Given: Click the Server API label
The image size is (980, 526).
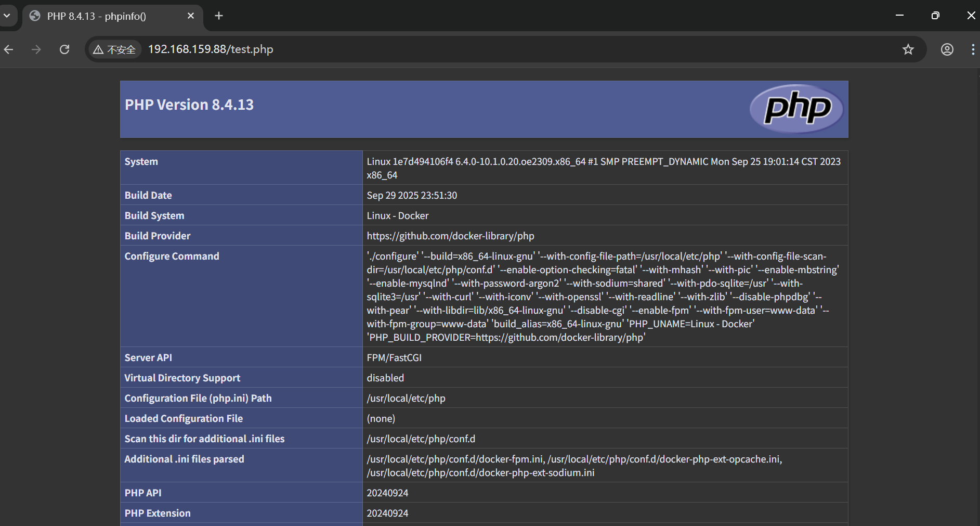Looking at the screenshot, I should click(148, 358).
